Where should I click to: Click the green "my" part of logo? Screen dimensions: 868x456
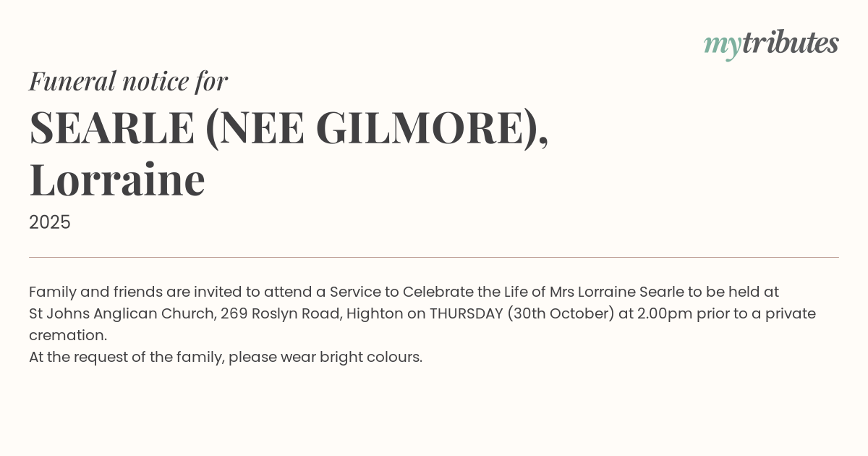point(722,45)
